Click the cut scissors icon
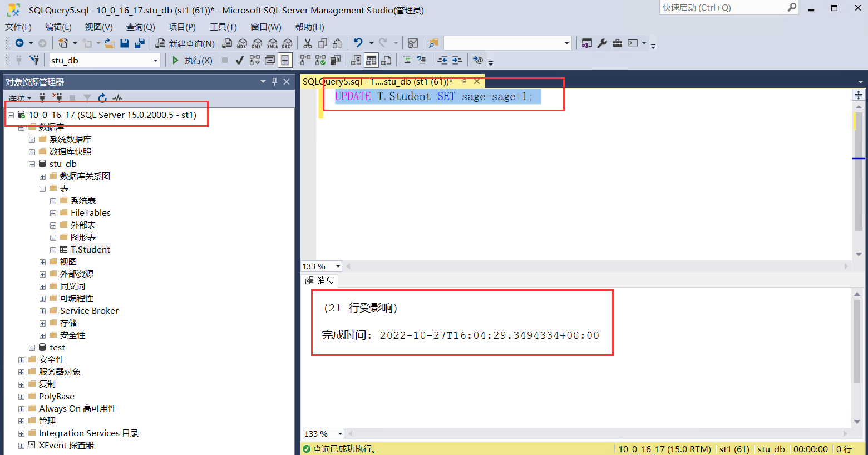 (308, 43)
